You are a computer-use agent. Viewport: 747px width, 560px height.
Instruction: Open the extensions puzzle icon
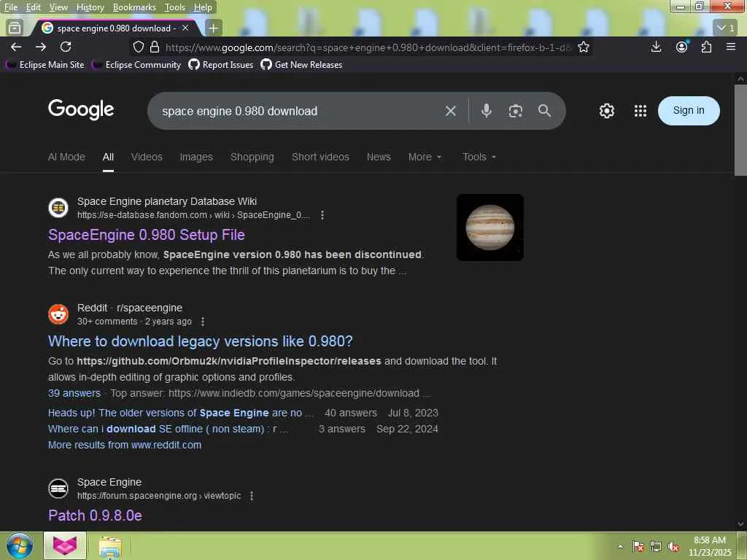706,47
